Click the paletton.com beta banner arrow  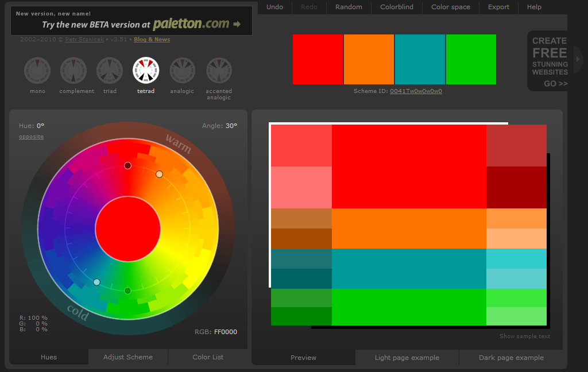tap(237, 24)
